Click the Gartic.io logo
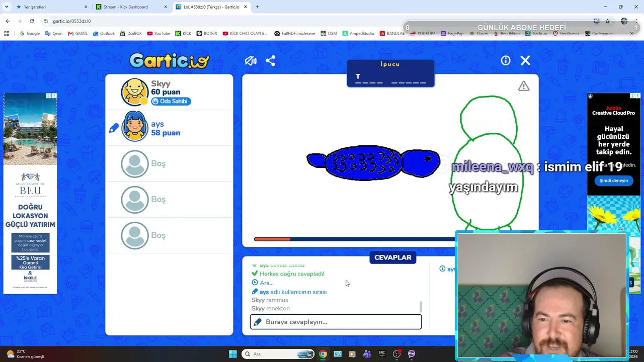The height and width of the screenshot is (362, 644). (x=169, y=61)
